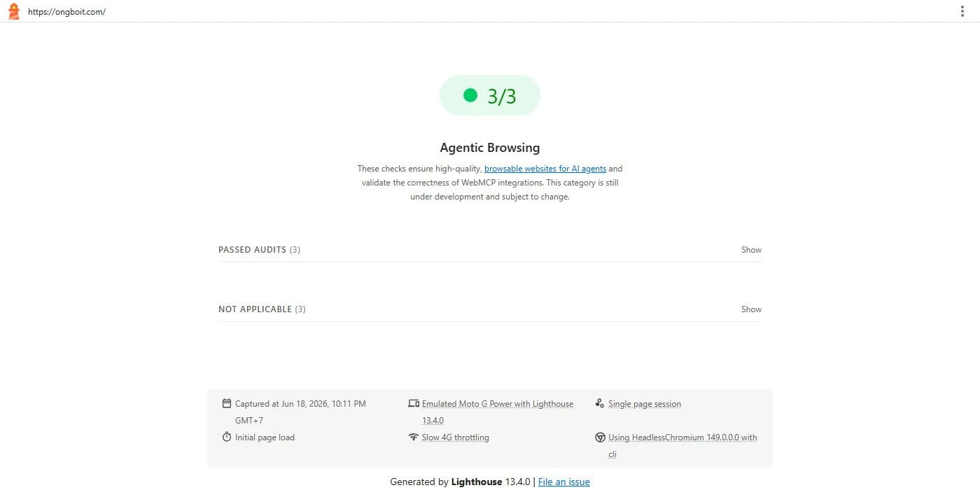Open the File an issue link
Image resolution: width=980 pixels, height=490 pixels.
563,482
